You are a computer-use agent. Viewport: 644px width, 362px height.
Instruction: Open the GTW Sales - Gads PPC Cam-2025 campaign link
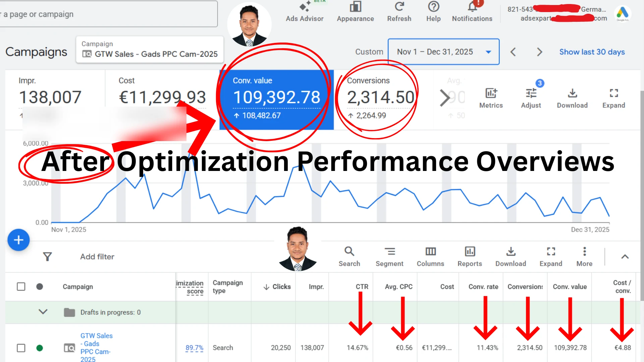(96, 348)
